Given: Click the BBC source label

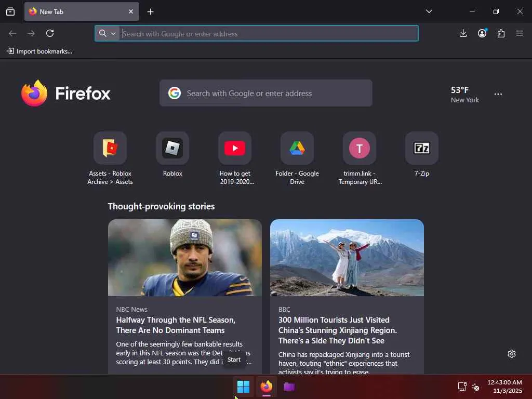Looking at the screenshot, I should coord(284,310).
